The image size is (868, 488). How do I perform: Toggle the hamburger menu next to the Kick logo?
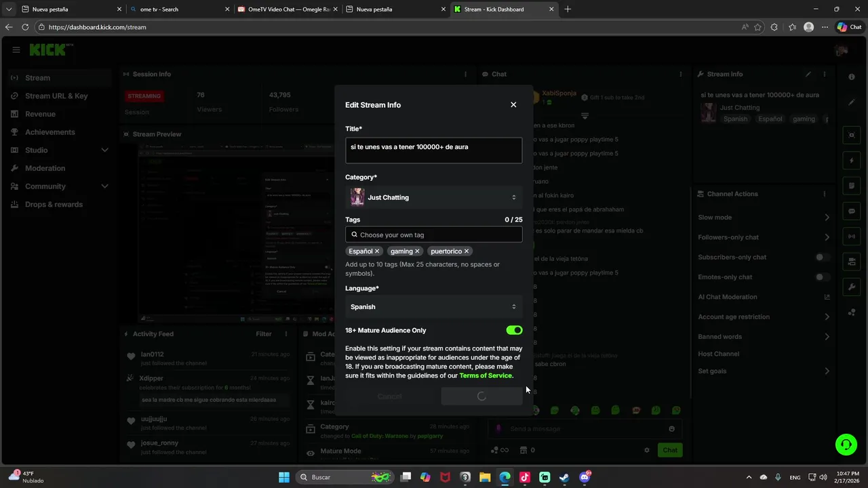coord(16,49)
